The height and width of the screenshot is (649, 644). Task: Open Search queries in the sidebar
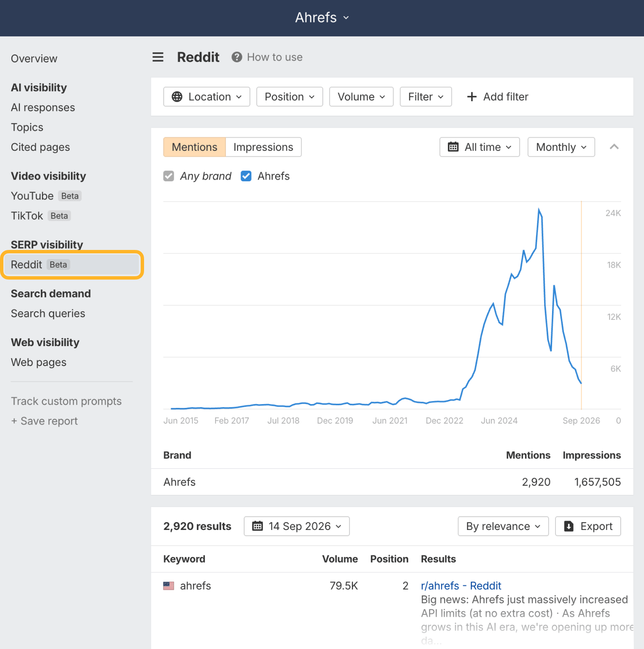click(48, 313)
